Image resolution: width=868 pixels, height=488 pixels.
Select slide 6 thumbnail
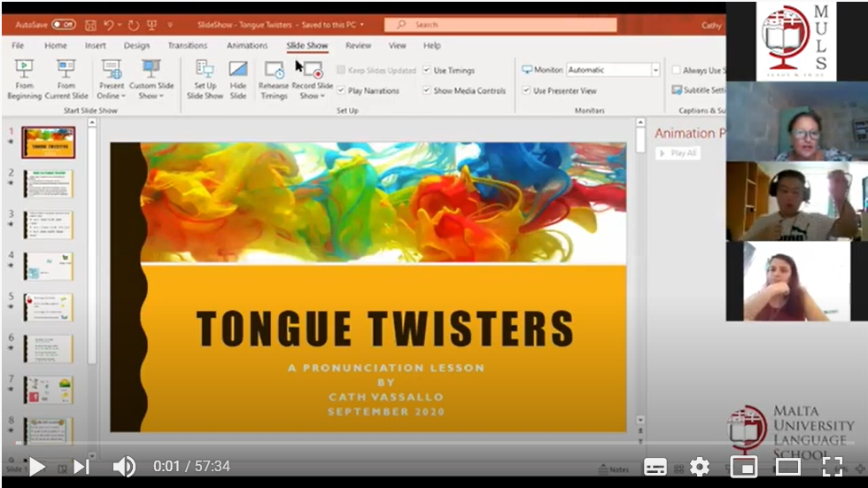(x=49, y=349)
